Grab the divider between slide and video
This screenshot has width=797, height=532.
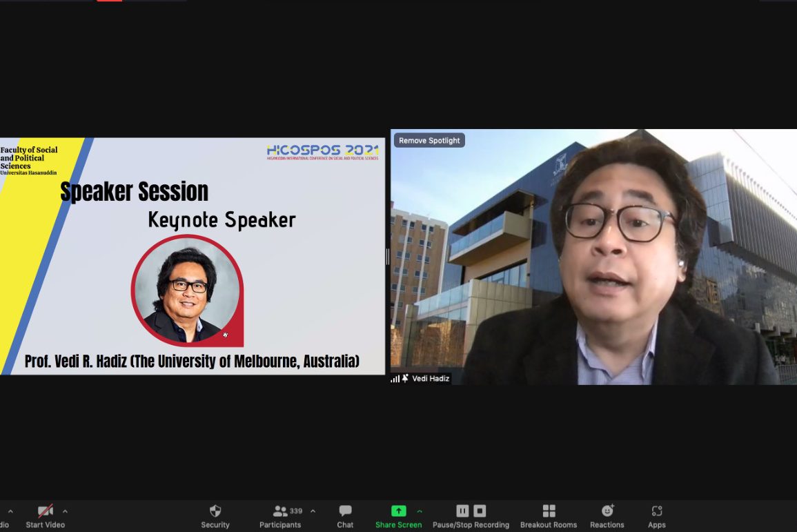[x=388, y=257]
